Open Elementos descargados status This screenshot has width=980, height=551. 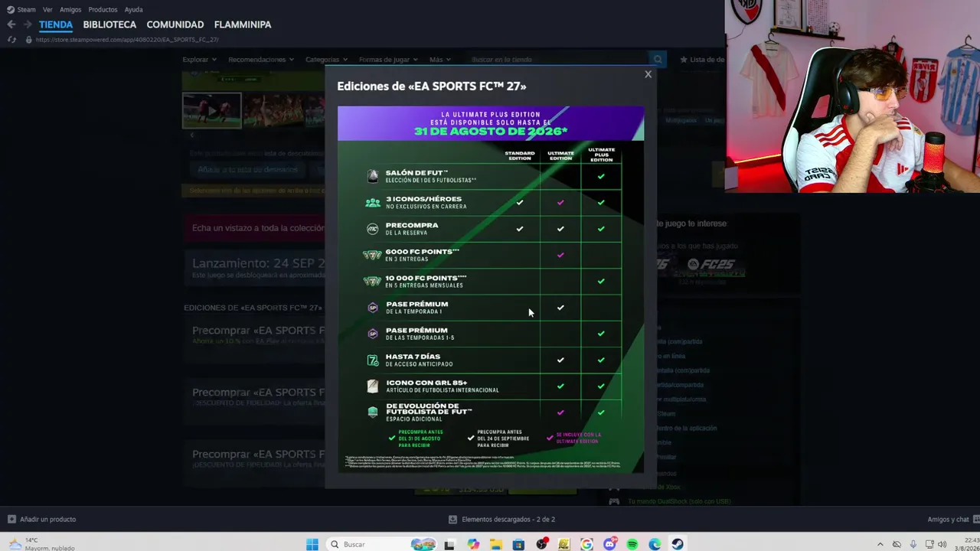pyautogui.click(x=508, y=520)
